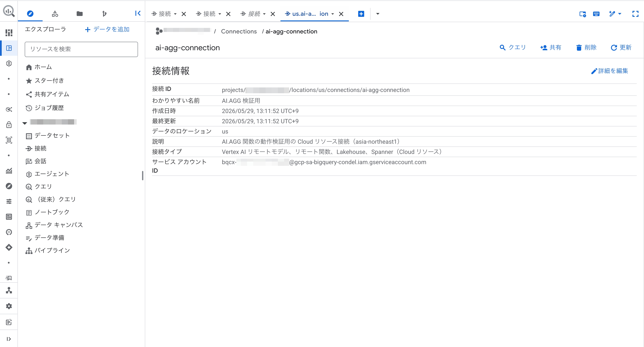
Task: Open the release notes icon in sidebar
Action: (9, 322)
